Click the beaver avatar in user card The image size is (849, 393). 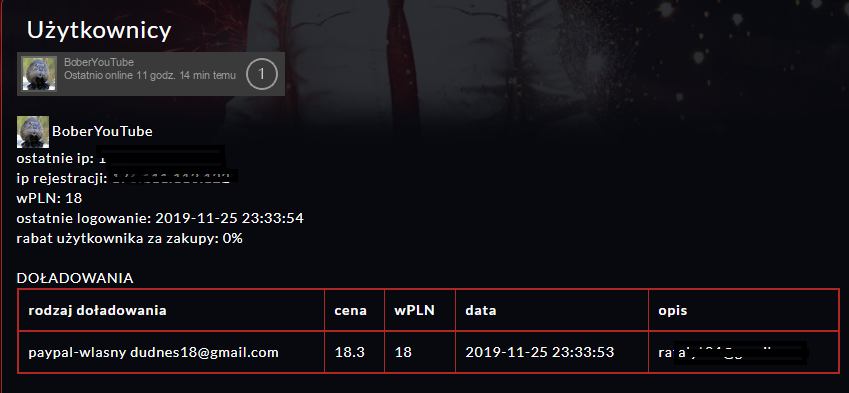coord(39,74)
